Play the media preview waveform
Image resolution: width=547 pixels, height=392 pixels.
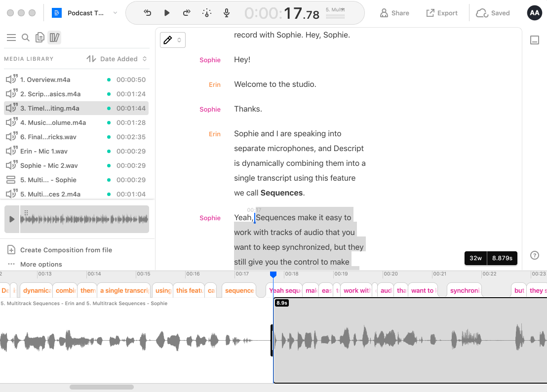[x=12, y=219]
